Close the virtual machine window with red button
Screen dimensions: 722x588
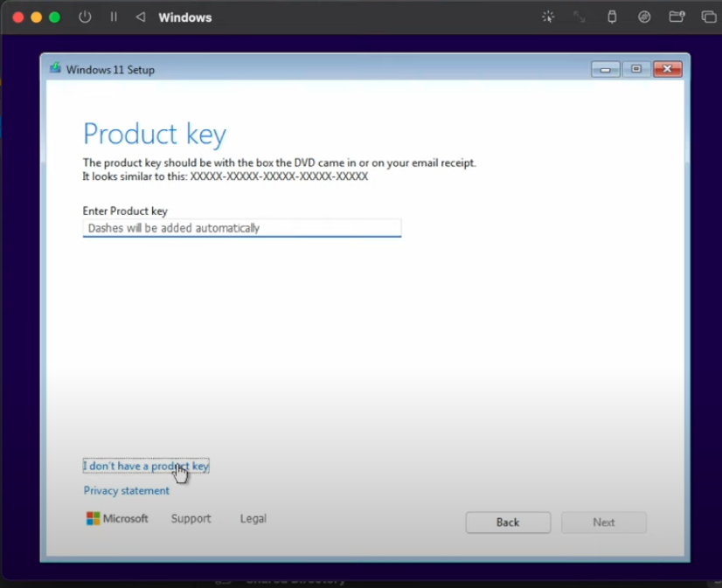coord(18,17)
